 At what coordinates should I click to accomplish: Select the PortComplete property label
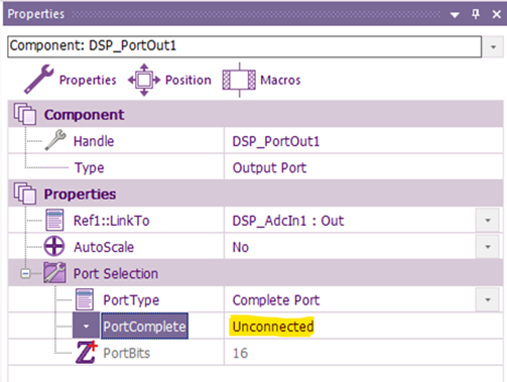point(144,326)
